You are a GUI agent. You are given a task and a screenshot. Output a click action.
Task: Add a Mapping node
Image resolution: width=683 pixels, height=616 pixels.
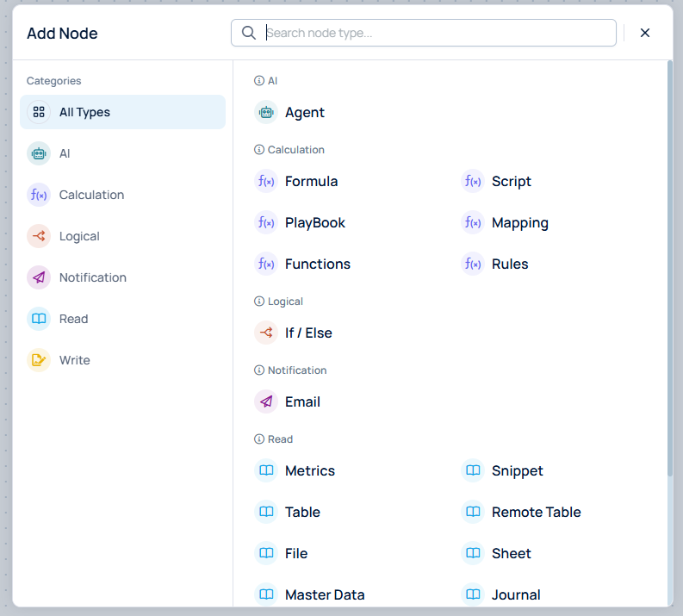[x=519, y=222]
